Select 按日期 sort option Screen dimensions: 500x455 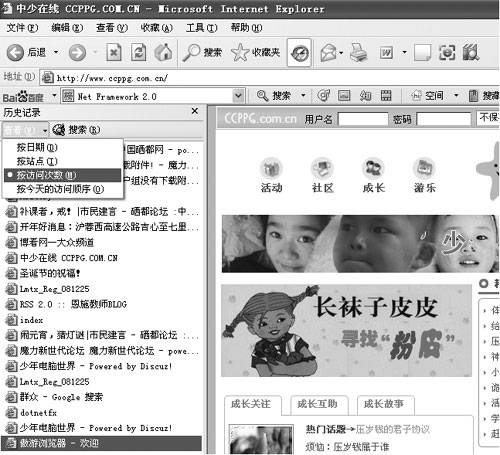point(62,147)
